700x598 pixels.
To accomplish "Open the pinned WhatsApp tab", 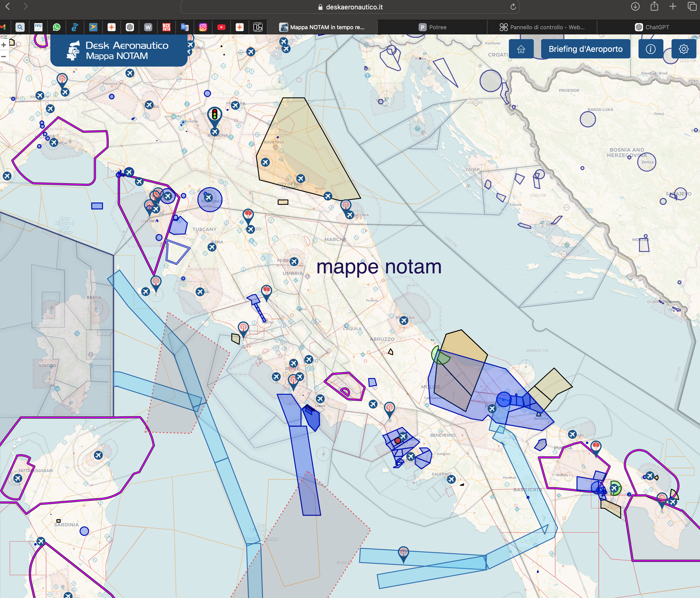I will (57, 27).
